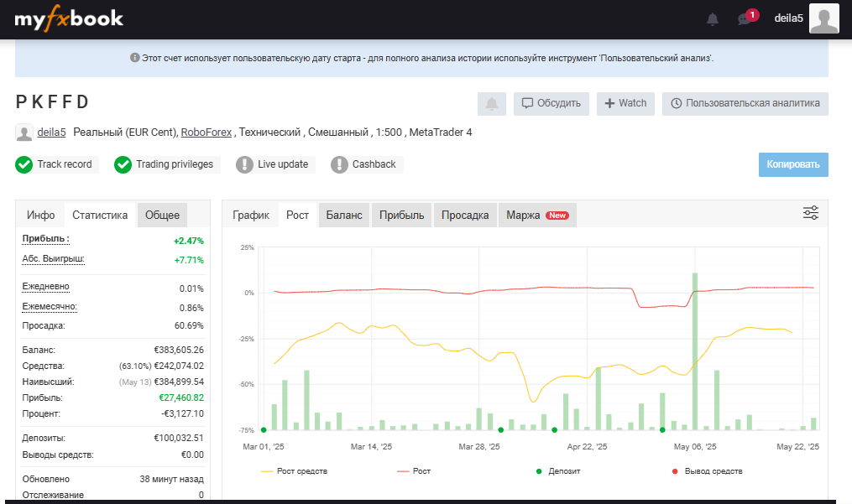Click the first green deposit dot at Mar 01

pos(264,430)
